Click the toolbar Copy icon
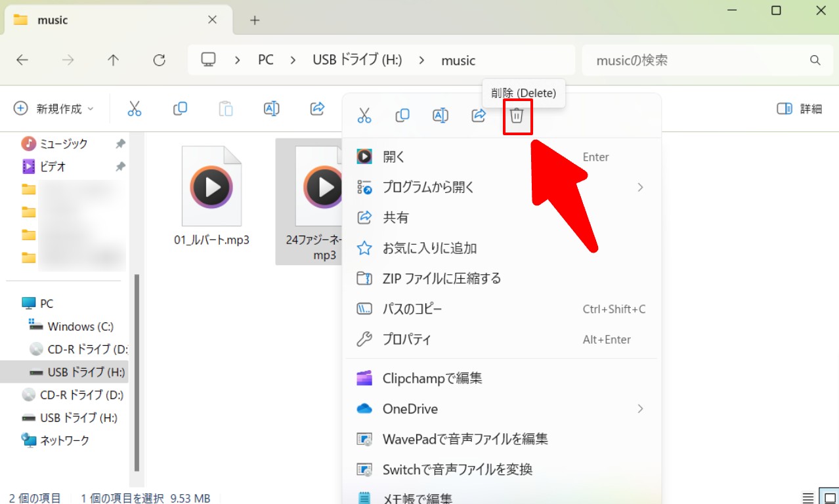Viewport: 839px width, 504px height. coord(180,109)
